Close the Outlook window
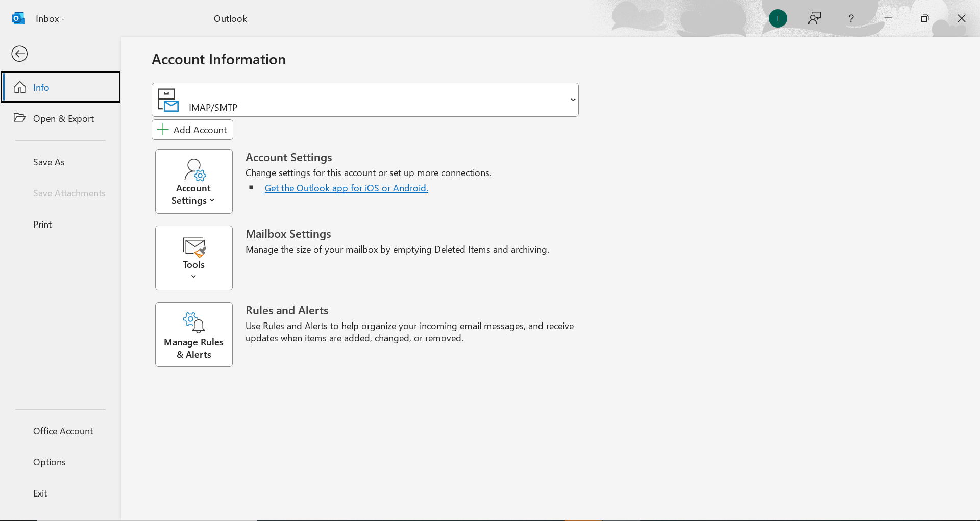The width and height of the screenshot is (980, 521). 962,18
